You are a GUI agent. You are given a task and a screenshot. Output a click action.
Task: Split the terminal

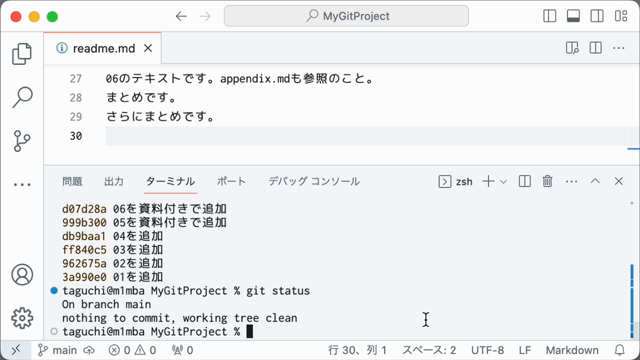click(524, 181)
